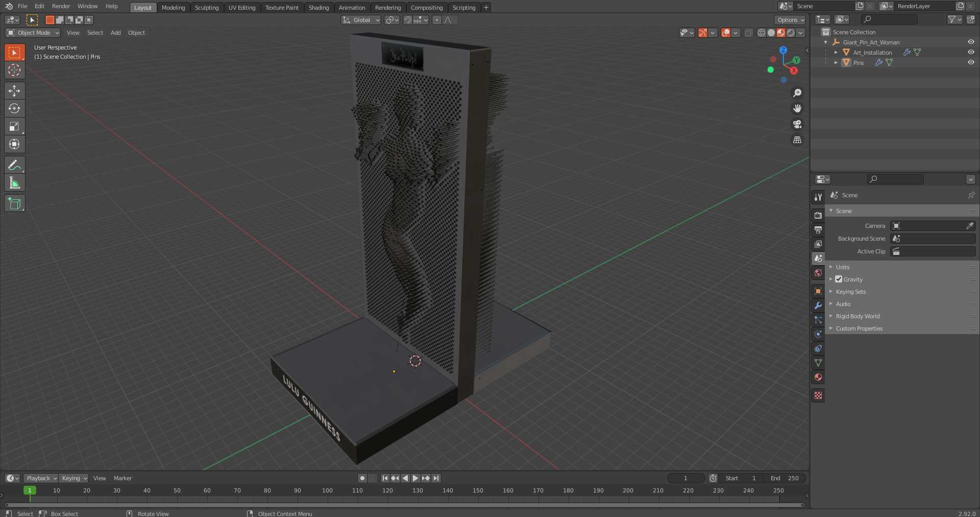Open the Object Mode dropdown
The height and width of the screenshot is (517, 980).
pos(33,33)
